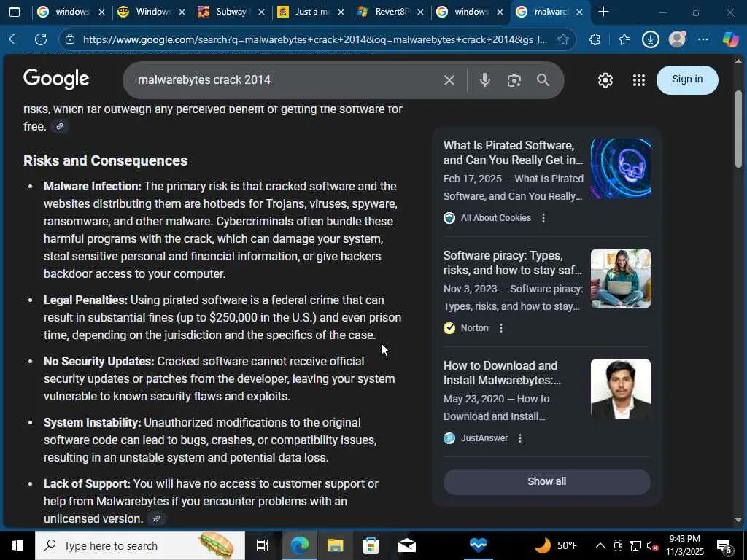Click the Show all sources button
Screen dimensions: 747x560
tap(546, 481)
